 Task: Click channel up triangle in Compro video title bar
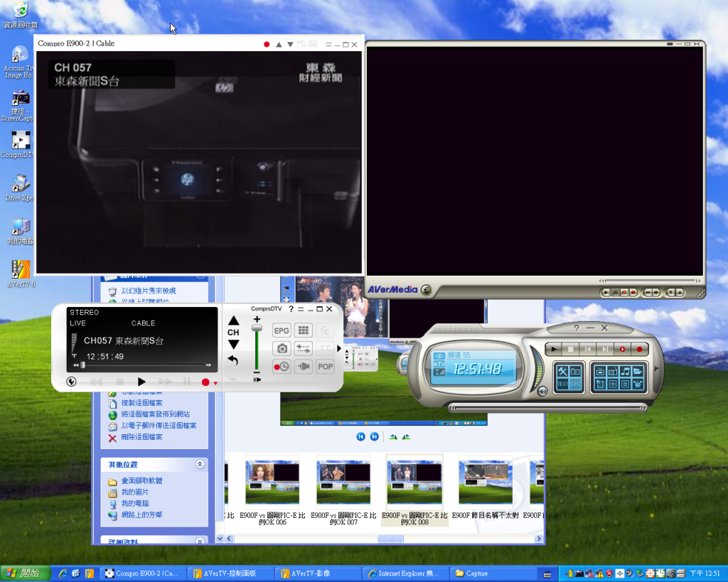(279, 45)
